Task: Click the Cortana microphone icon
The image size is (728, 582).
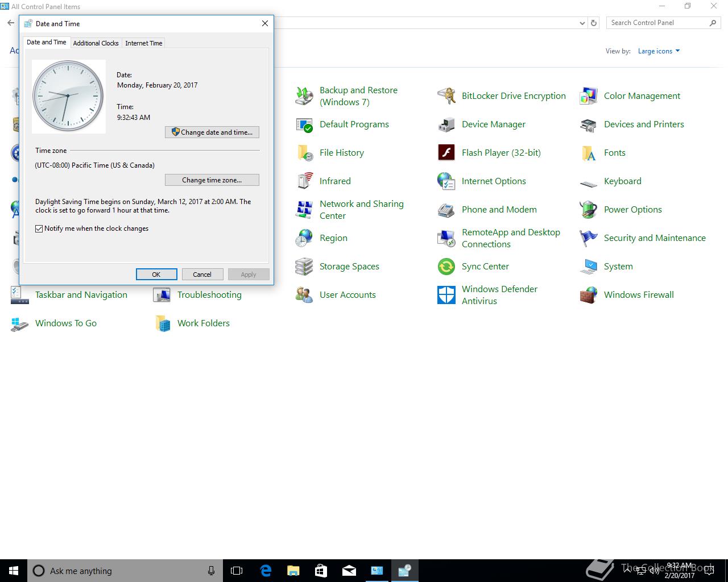Action: [x=212, y=571]
